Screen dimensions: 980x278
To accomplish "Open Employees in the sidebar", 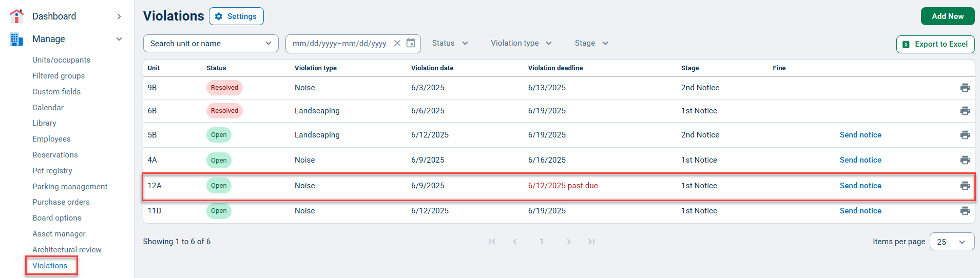I will [51, 139].
